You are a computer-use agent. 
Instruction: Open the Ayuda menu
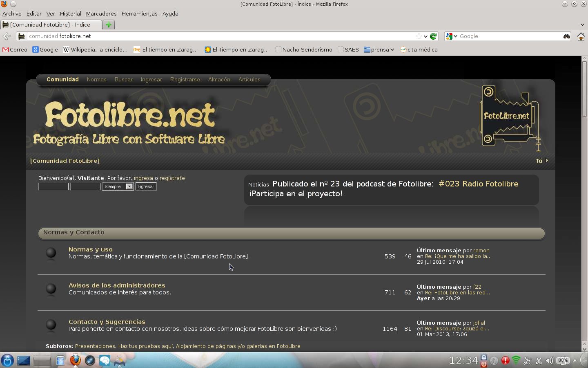click(x=170, y=13)
